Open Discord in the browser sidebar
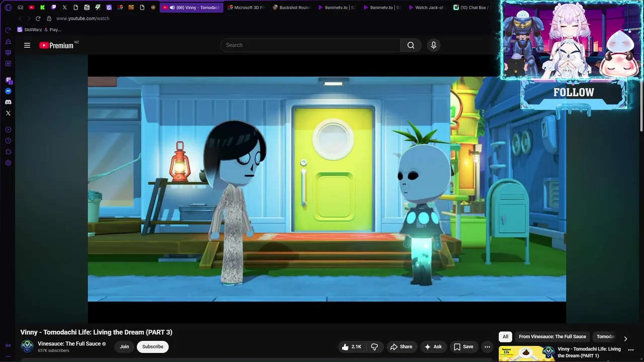The height and width of the screenshot is (362, 644). (x=8, y=102)
